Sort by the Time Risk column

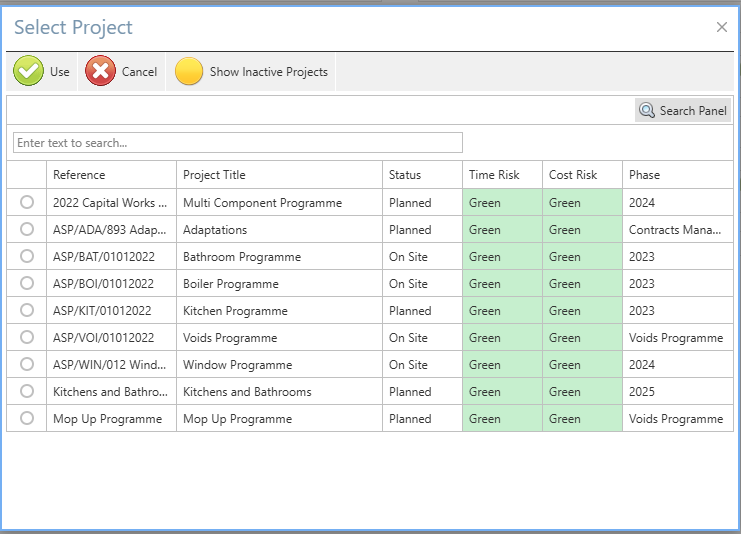[x=494, y=175]
